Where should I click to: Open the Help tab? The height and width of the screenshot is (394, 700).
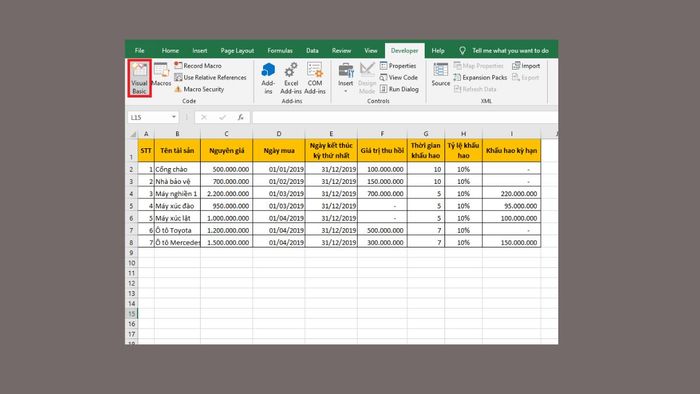(x=438, y=50)
